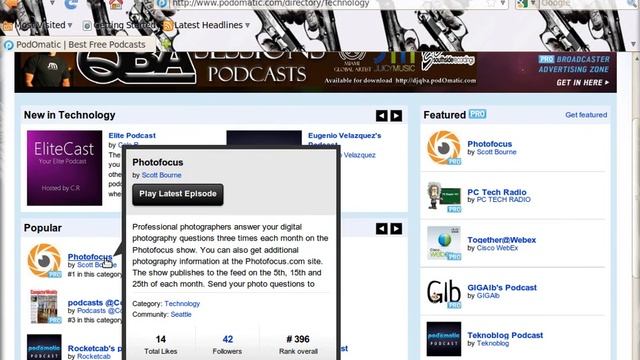
Task: Click the Google search box
Action: (584, 4)
